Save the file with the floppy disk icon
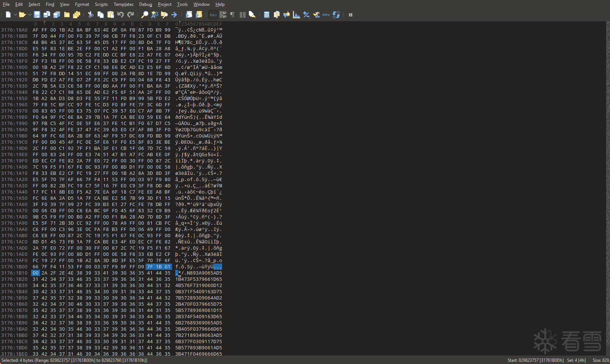Viewport: 610px width, 364px height. tap(37, 15)
